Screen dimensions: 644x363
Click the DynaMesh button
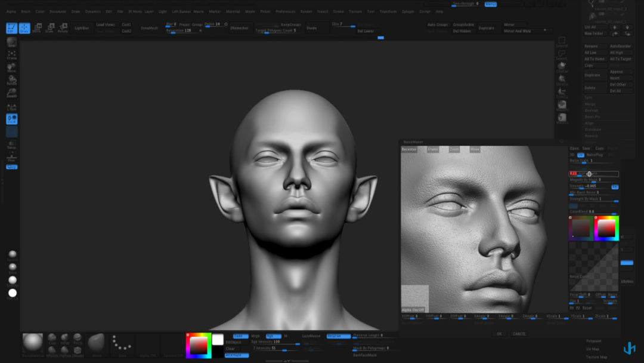click(x=150, y=28)
